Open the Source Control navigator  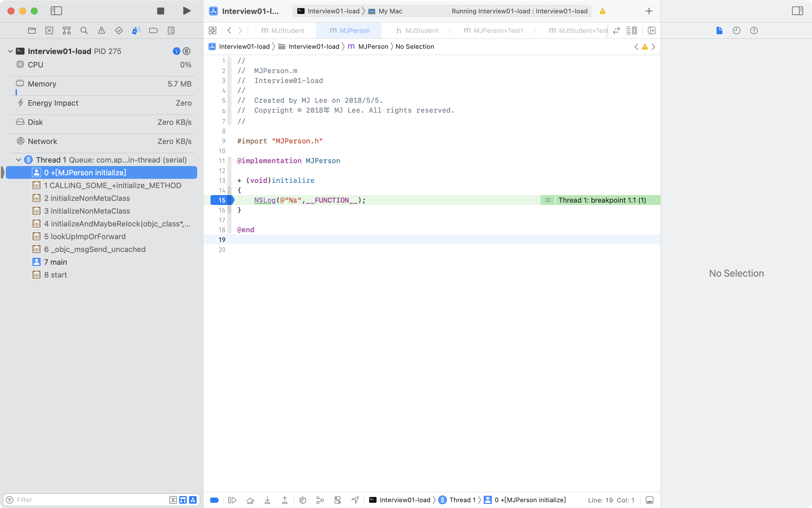[x=49, y=30]
